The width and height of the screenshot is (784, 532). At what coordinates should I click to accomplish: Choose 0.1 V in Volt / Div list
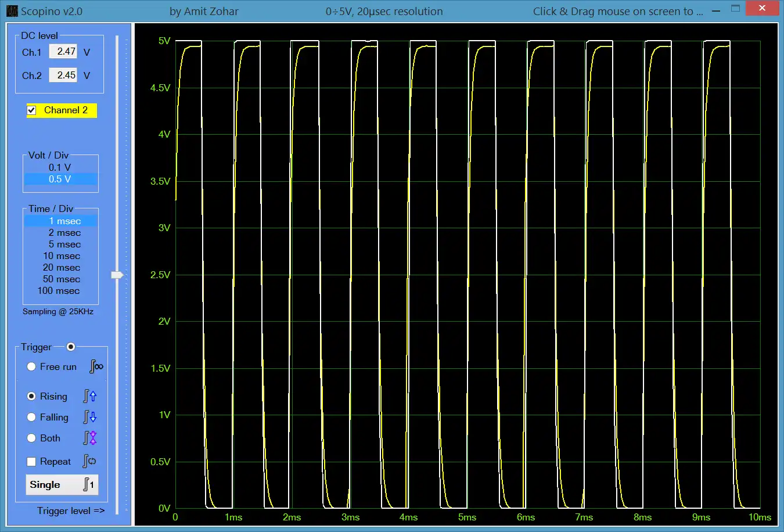pyautogui.click(x=60, y=167)
